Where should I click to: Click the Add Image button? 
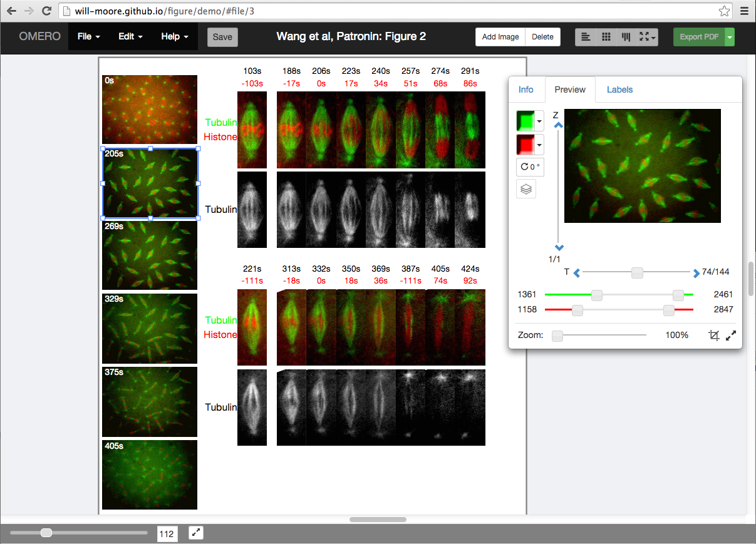click(500, 37)
